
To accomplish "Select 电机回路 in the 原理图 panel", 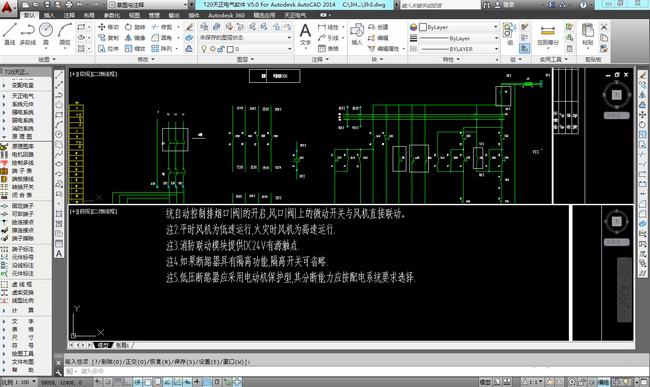I will [22, 155].
